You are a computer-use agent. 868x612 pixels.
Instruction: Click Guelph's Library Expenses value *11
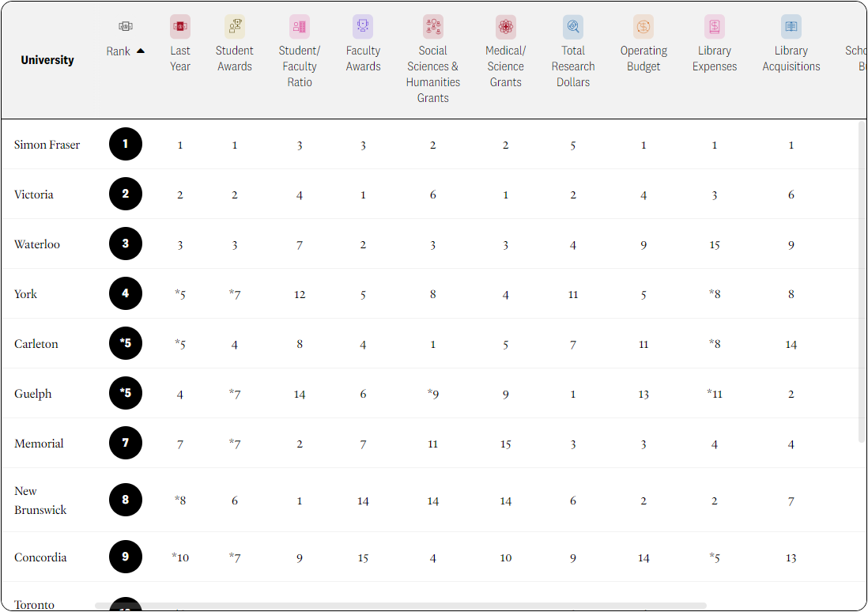[715, 394]
